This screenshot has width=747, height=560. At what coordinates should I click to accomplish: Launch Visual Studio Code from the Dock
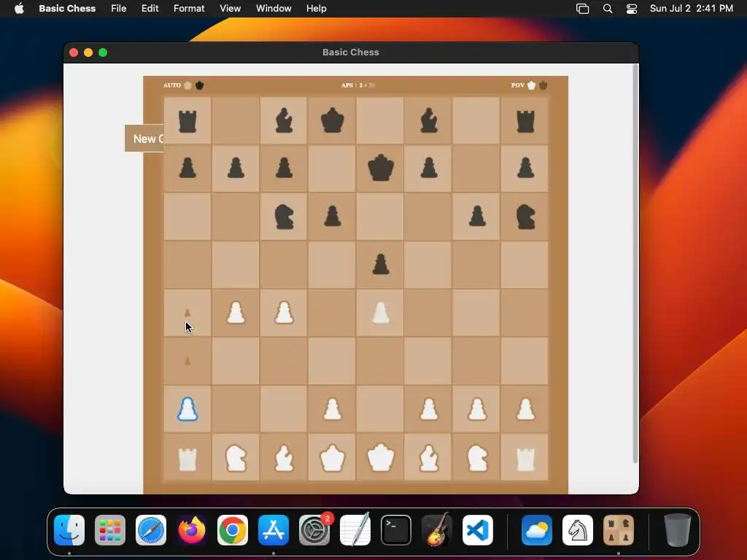pyautogui.click(x=477, y=529)
